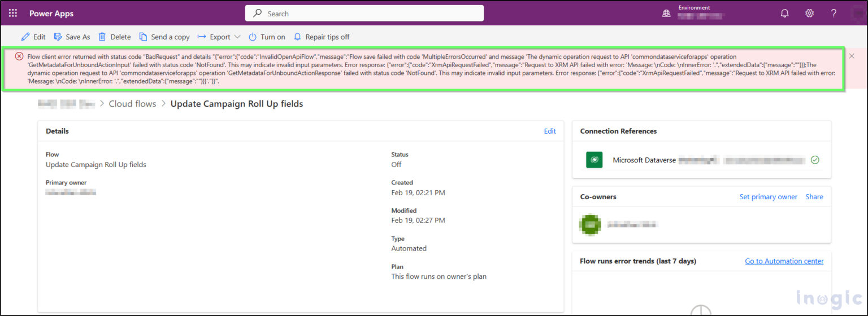Click Edit in the command bar
Screen dimensions: 868x316
(x=33, y=37)
